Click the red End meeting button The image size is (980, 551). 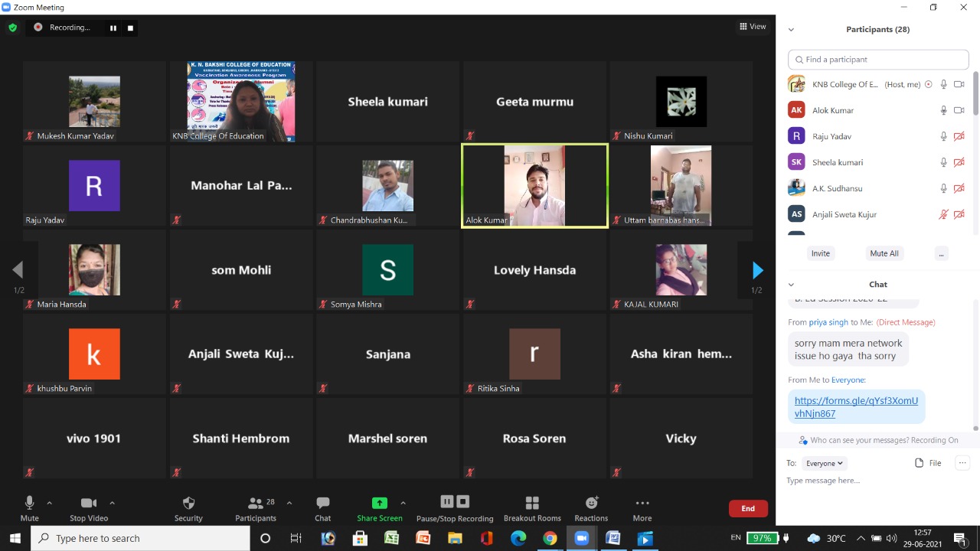pos(748,508)
